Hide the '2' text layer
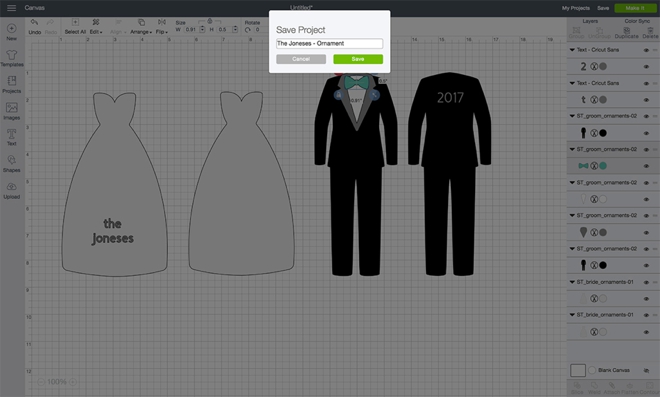 coord(646,67)
